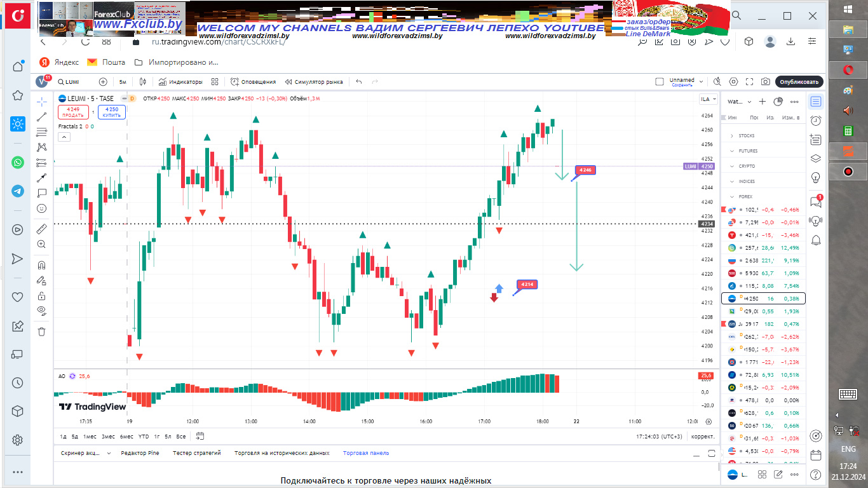
Task: Click the Сохранить save link
Action: 682,85
